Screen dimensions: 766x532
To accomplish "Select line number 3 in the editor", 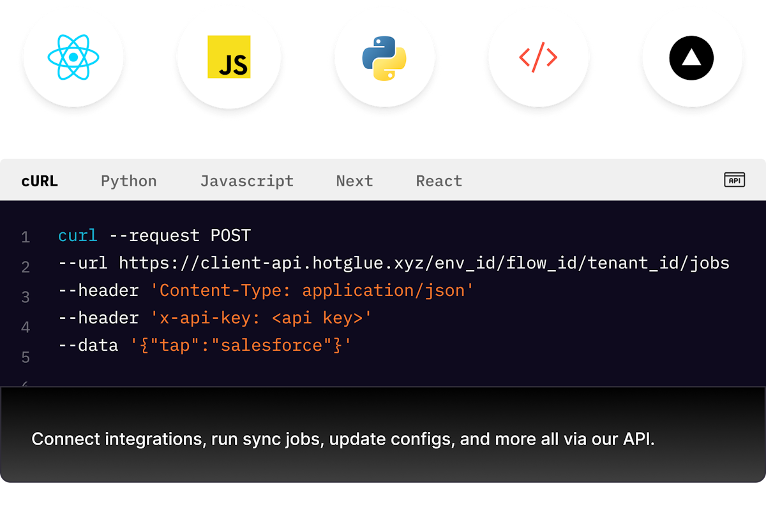I will (26, 297).
